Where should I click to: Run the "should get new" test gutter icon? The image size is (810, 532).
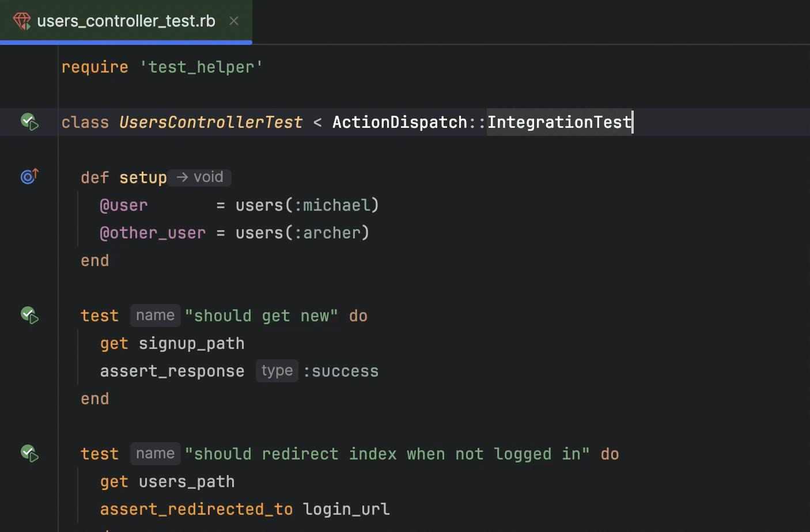[29, 314]
